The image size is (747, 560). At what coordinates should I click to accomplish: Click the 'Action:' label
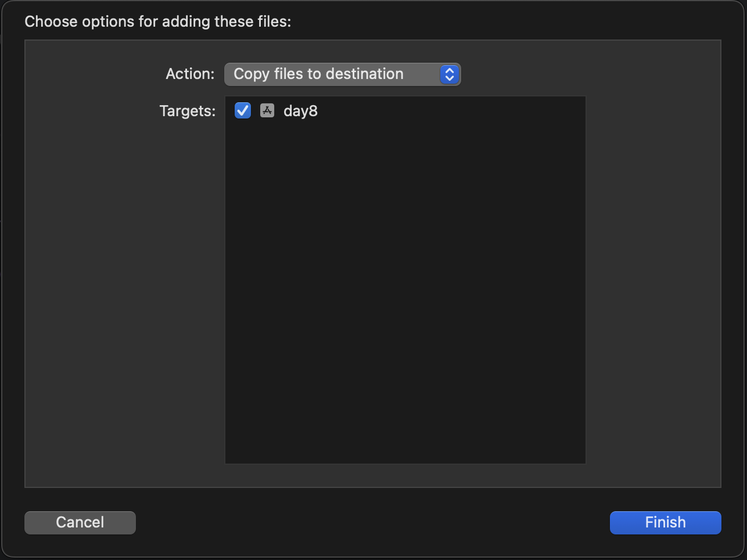[190, 74]
